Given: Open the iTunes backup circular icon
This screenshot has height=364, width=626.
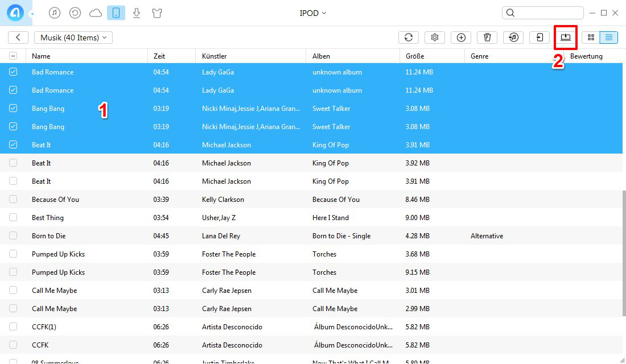Looking at the screenshot, I should 75,13.
